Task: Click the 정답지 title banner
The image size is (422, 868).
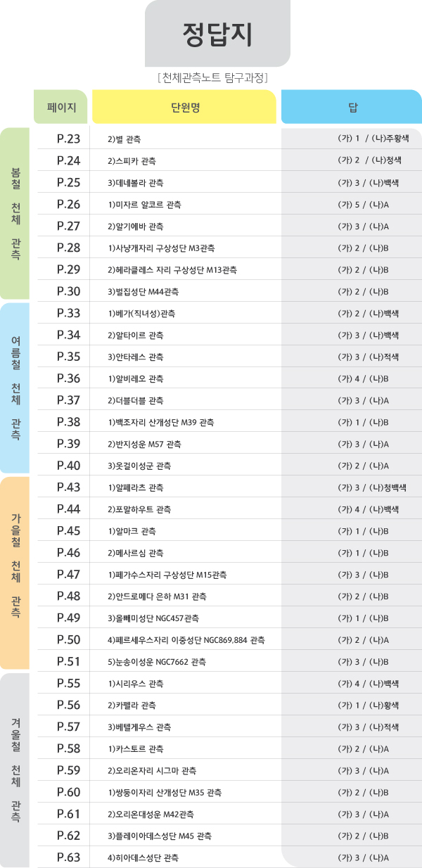Action: (217, 33)
